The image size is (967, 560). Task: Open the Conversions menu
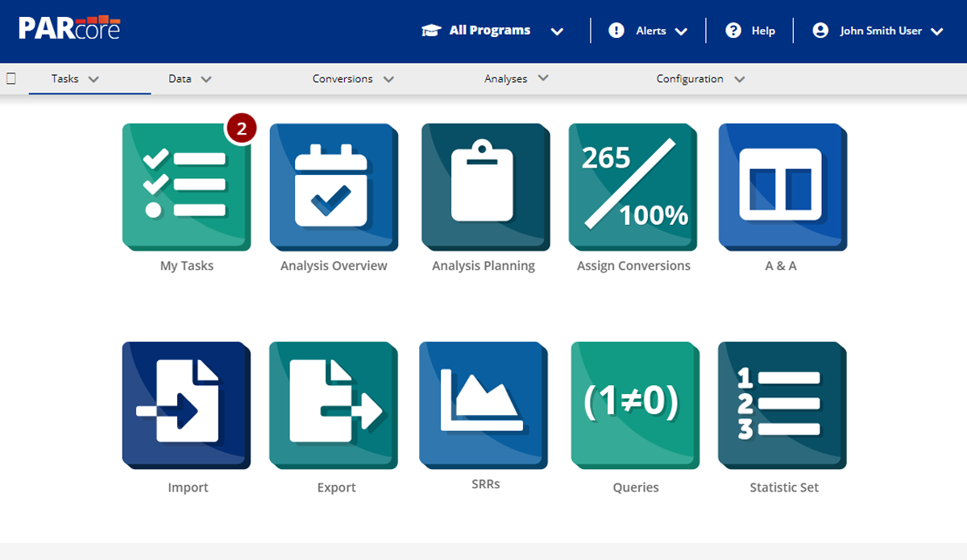(353, 79)
